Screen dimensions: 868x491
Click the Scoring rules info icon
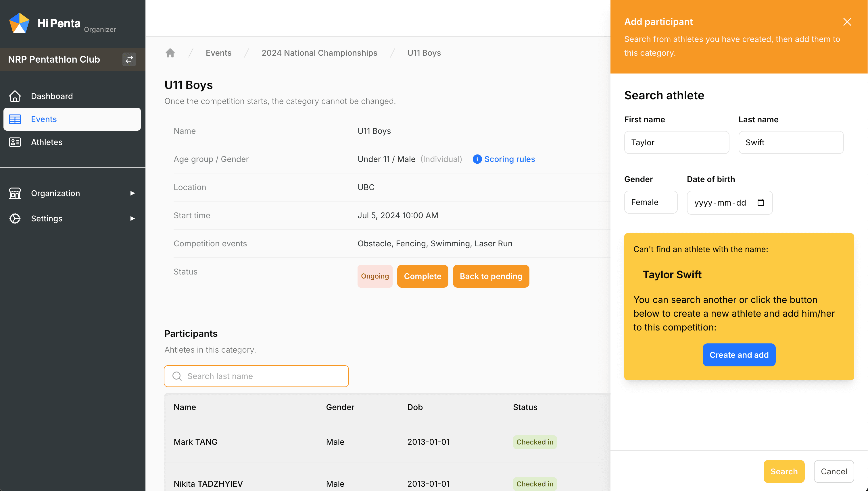[x=477, y=159]
